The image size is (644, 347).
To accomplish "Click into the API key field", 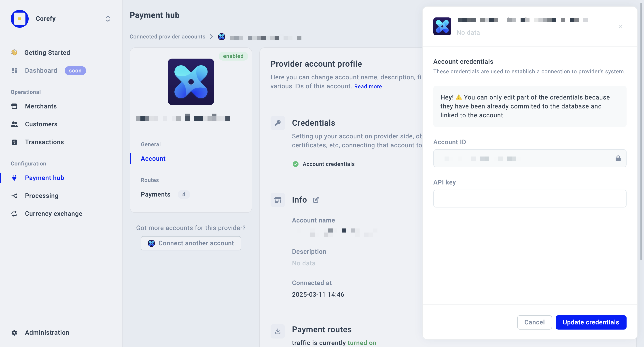I will 530,199.
